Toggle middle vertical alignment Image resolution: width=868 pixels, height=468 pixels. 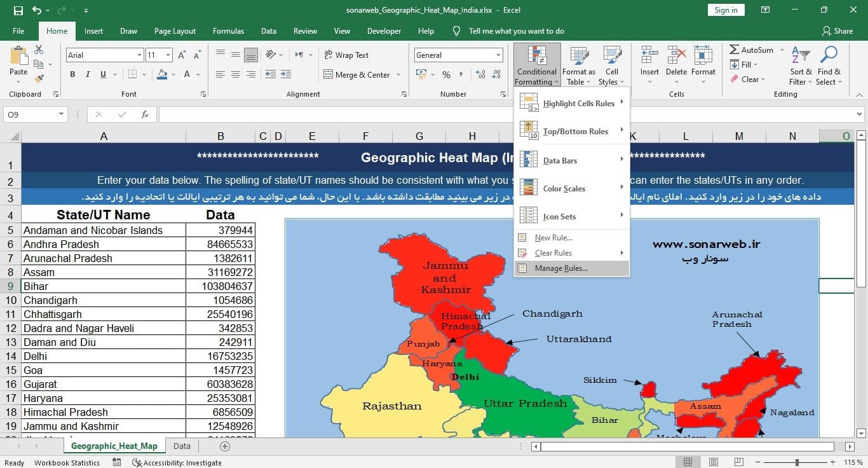pyautogui.click(x=236, y=55)
